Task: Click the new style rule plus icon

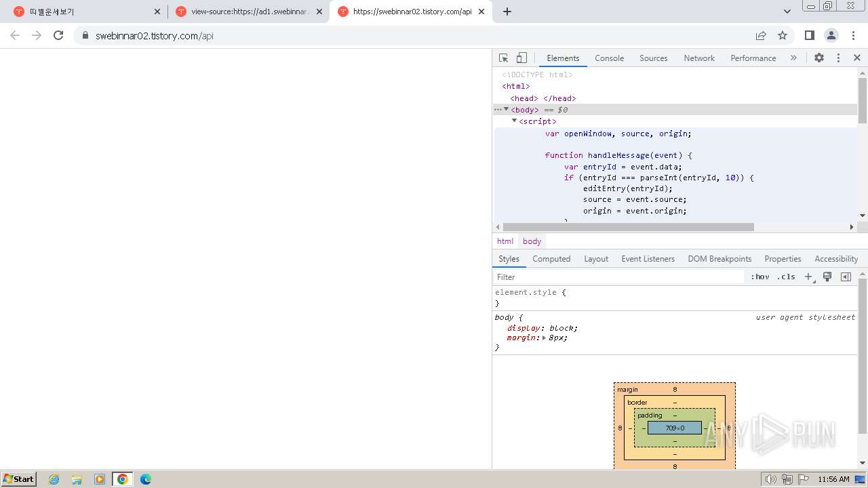Action: pyautogui.click(x=808, y=277)
